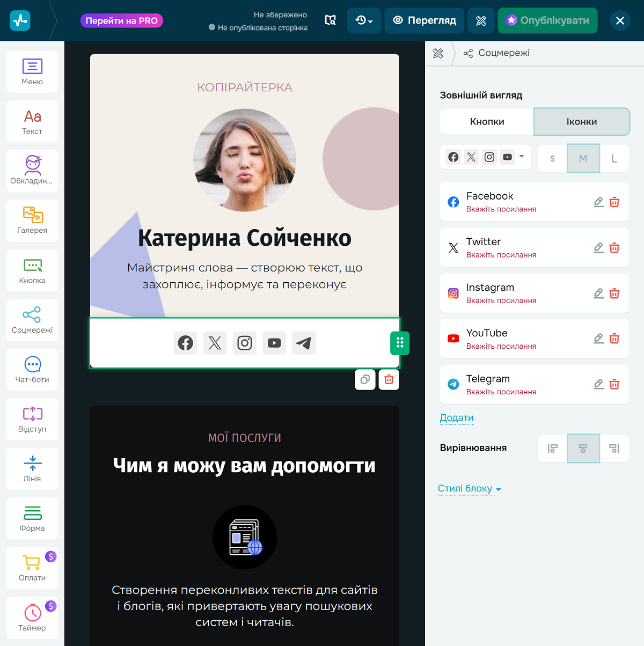Switch appearance to Кнопки

(486, 122)
